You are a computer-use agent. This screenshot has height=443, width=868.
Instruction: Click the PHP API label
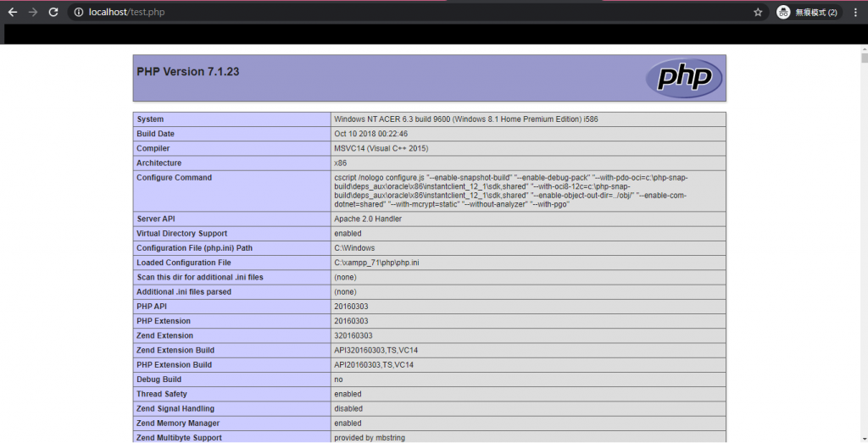[152, 307]
